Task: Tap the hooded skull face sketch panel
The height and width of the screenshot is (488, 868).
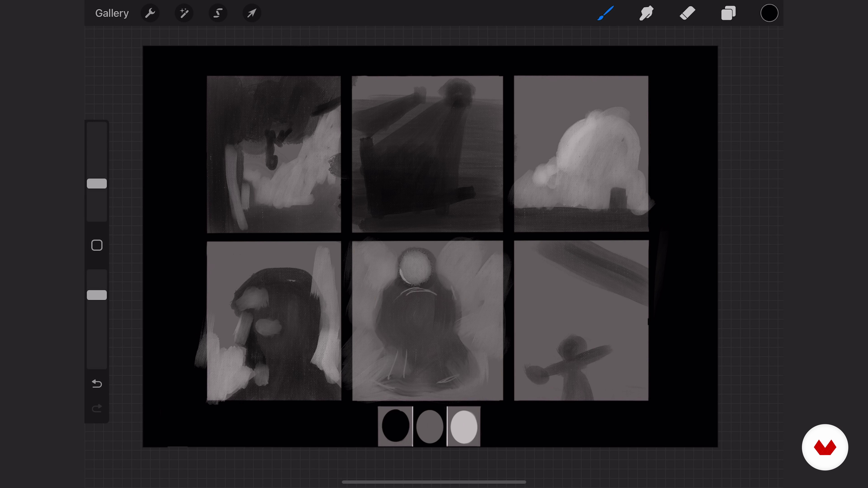Action: click(x=274, y=321)
